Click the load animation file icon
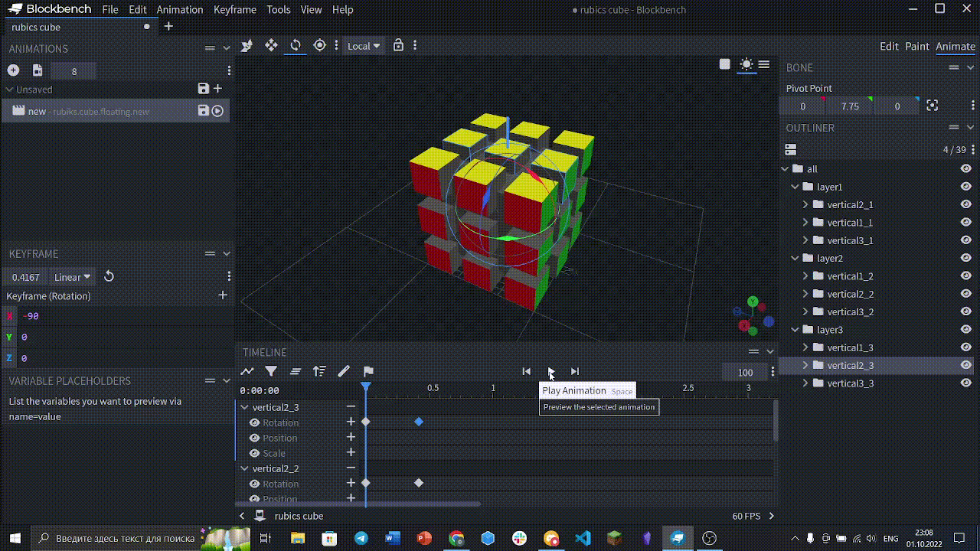Screen dimensions: 980x551 coord(38,70)
